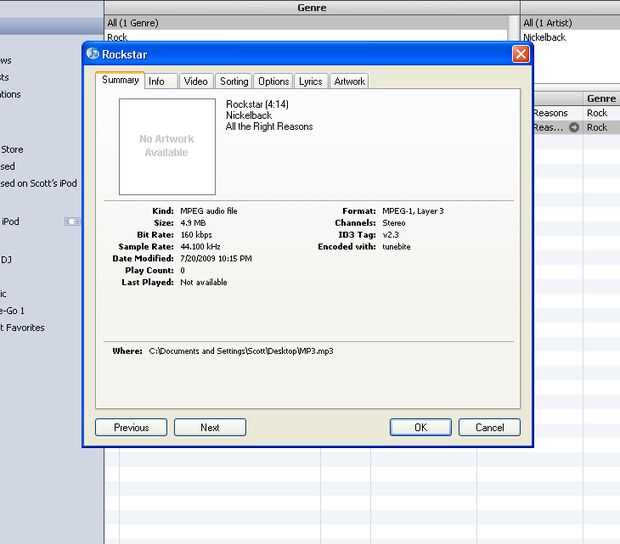The width and height of the screenshot is (620, 544).
Task: Select the Favorites playlist in sidebar
Action: pos(22,328)
